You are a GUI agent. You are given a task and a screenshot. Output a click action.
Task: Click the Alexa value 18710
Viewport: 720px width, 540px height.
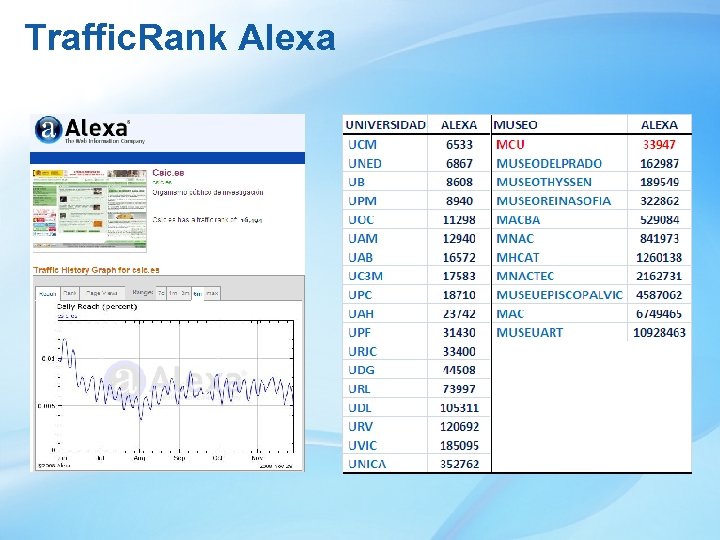pyautogui.click(x=459, y=295)
